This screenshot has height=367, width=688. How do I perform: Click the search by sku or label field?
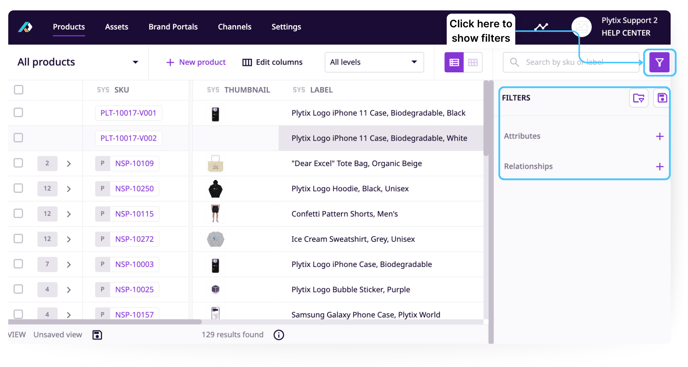point(571,62)
